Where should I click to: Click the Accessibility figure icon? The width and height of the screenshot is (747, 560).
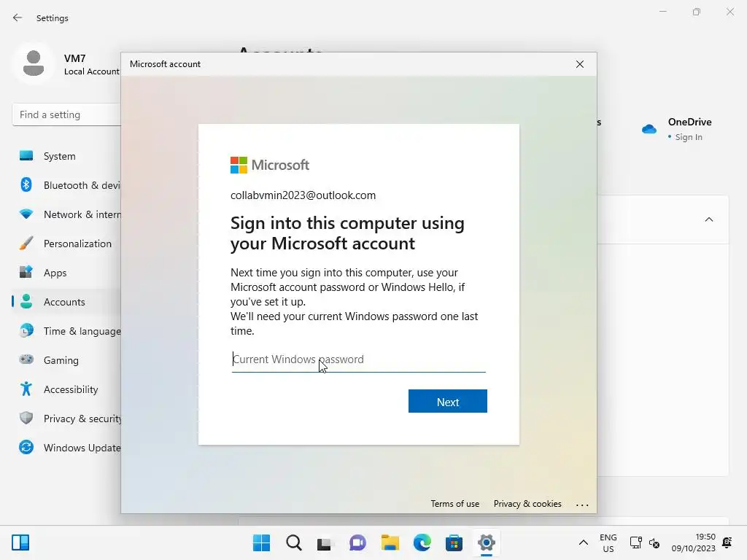26,389
